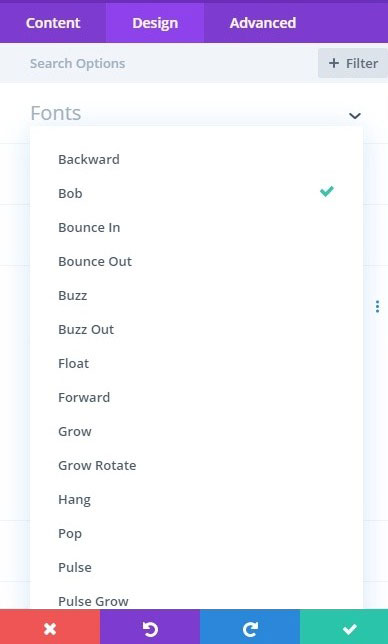The image size is (388, 644).
Task: Choose the Grow Rotate option
Action: click(97, 465)
